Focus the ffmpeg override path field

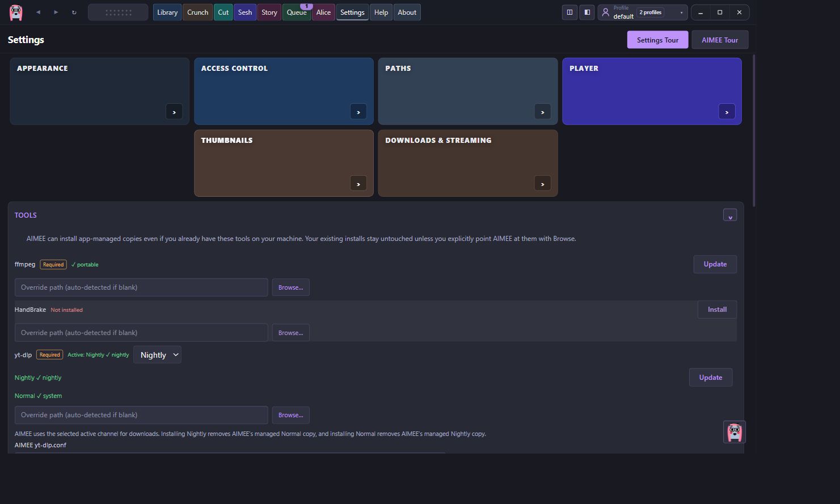[141, 287]
